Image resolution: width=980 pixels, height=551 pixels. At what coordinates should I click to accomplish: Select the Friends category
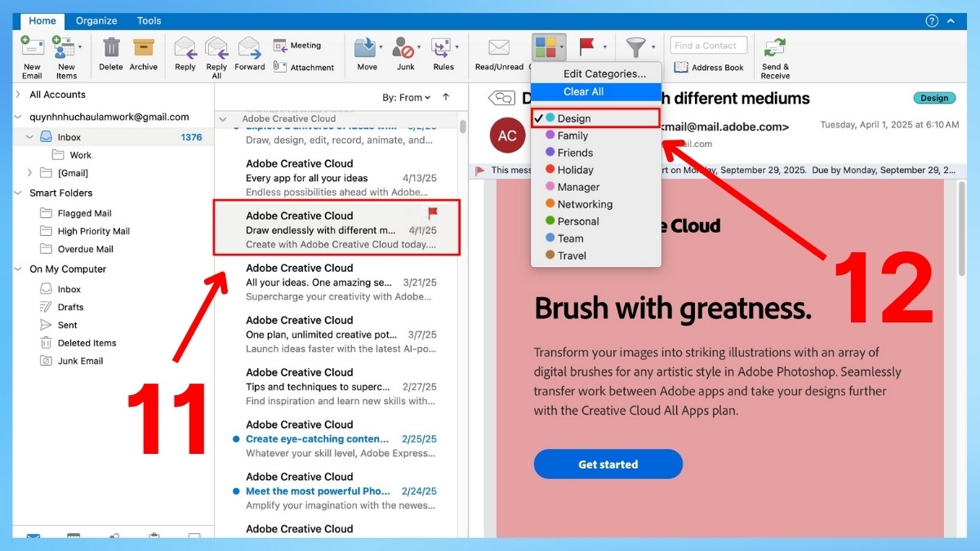pyautogui.click(x=596, y=153)
